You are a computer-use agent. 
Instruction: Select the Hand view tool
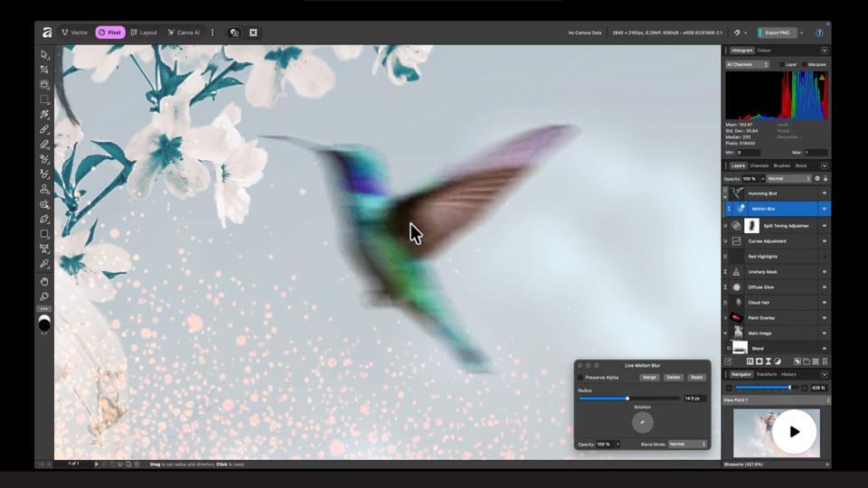pyautogui.click(x=44, y=282)
